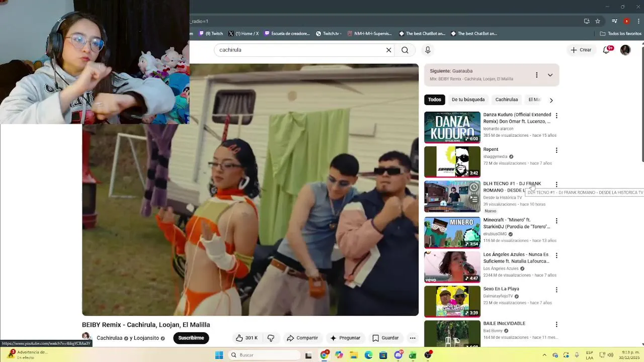Save video with Guardar button
Image resolution: width=644 pixels, height=362 pixels.
(385, 338)
